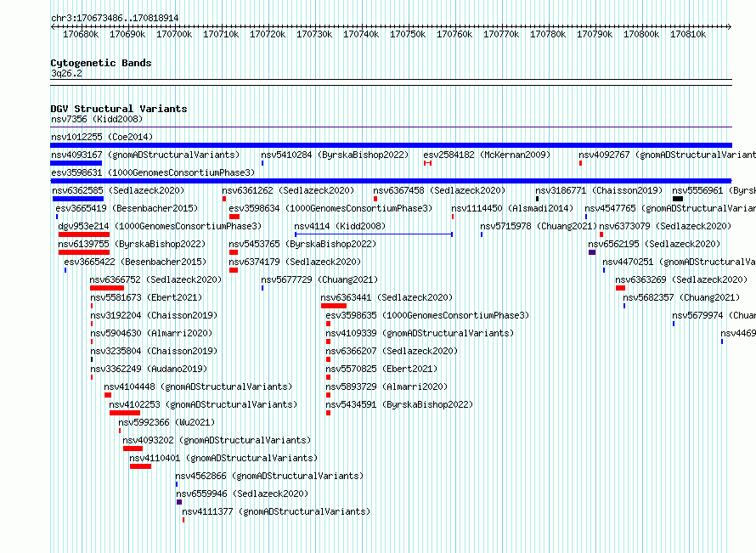
Task: Click the chr3:170673486..170818914 coordinates text
Action: pos(115,18)
